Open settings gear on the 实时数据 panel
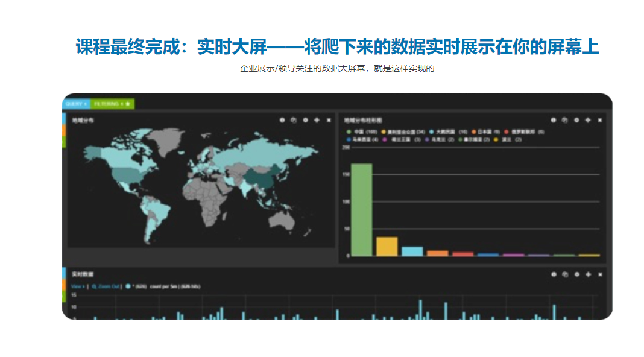The height and width of the screenshot is (357, 644). click(x=576, y=274)
